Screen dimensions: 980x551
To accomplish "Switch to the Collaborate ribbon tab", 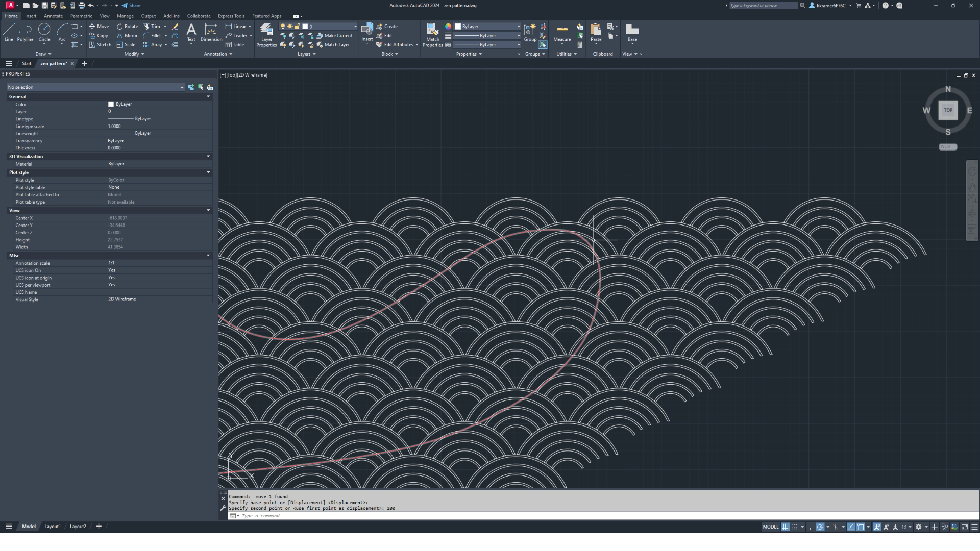I will coord(199,16).
